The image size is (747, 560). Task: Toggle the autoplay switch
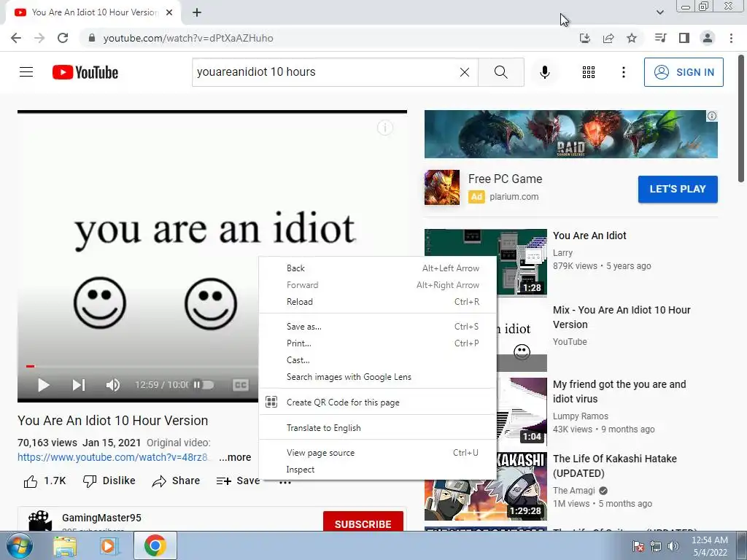[204, 385]
